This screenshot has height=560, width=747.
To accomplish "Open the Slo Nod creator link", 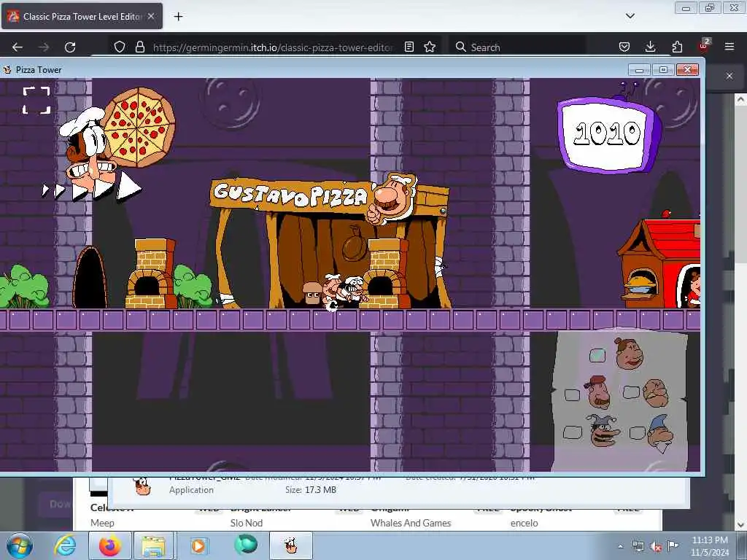I will (247, 523).
